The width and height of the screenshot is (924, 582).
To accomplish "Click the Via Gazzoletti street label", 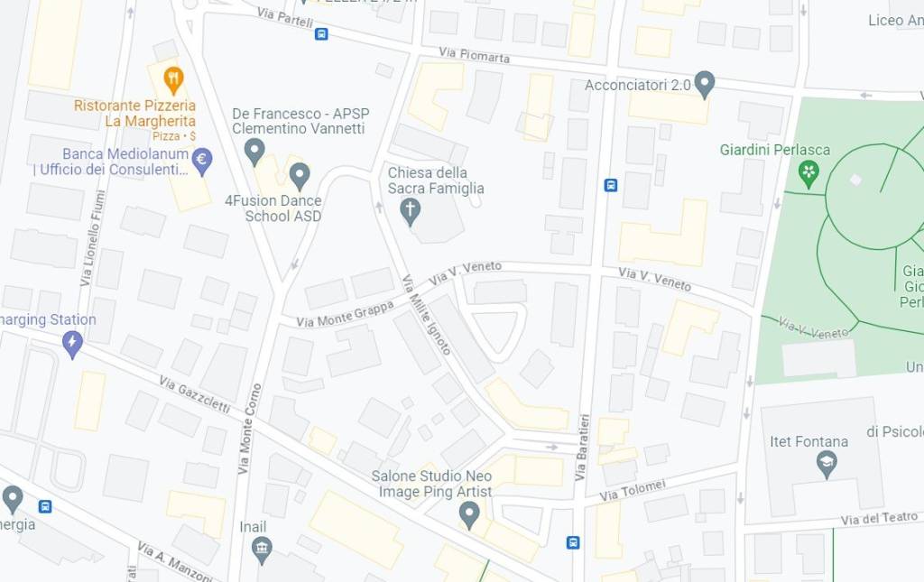I will [x=195, y=394].
